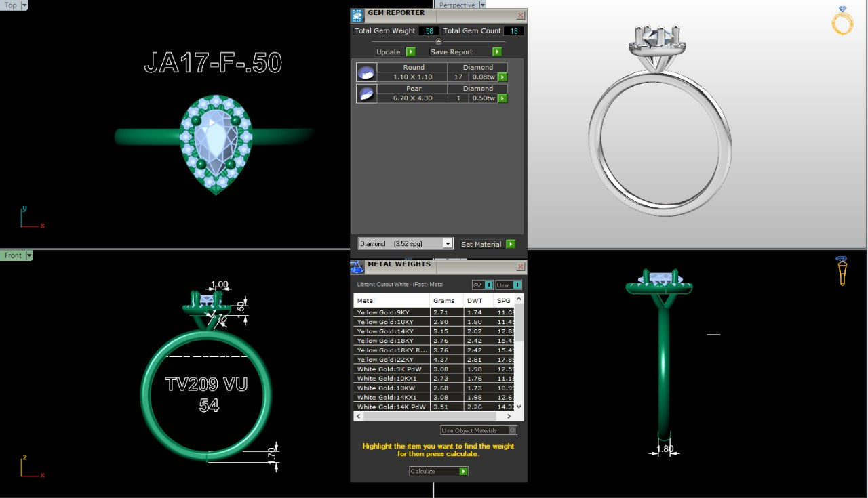Select the White Gold:14K PdW row
The height and width of the screenshot is (498, 868).
(x=435, y=407)
